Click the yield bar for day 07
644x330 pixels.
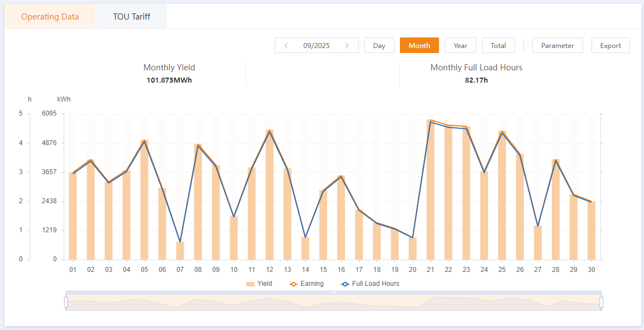180,251
